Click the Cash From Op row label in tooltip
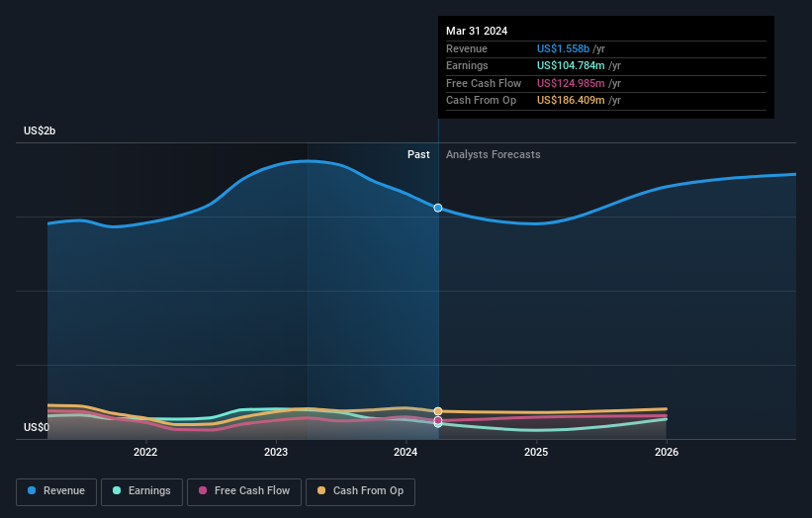The height and width of the screenshot is (518, 812). pos(481,101)
